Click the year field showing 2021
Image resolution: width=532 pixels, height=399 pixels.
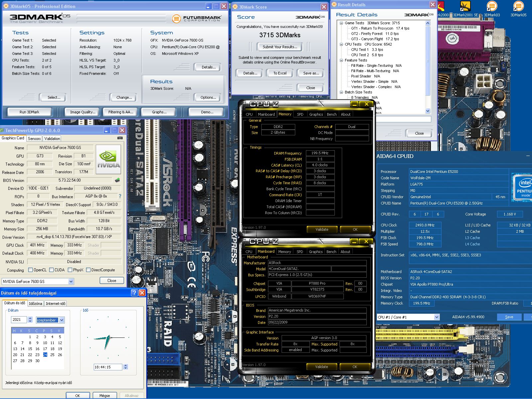pos(19,320)
